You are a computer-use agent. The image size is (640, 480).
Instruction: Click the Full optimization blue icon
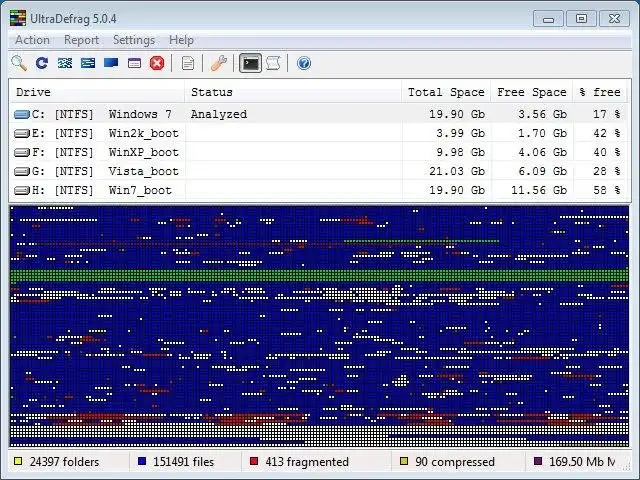pyautogui.click(x=111, y=62)
